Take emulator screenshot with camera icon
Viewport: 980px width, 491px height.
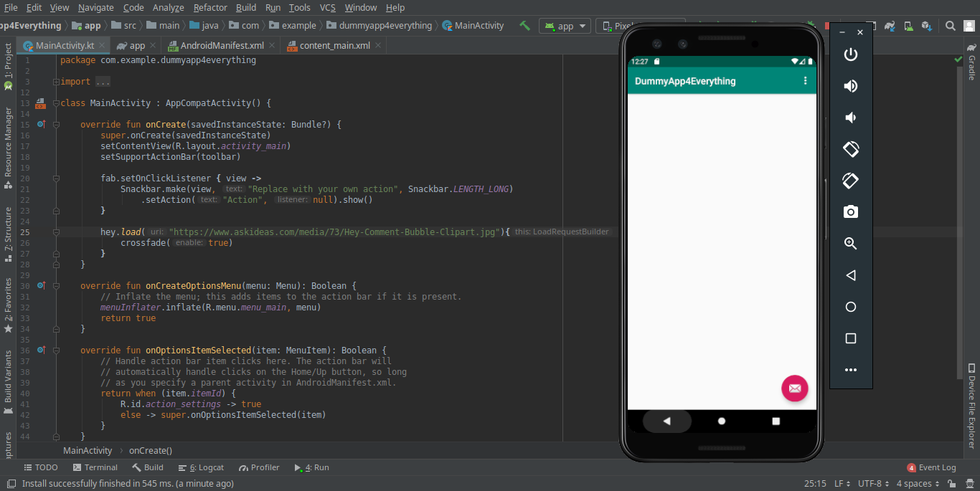[x=851, y=212]
